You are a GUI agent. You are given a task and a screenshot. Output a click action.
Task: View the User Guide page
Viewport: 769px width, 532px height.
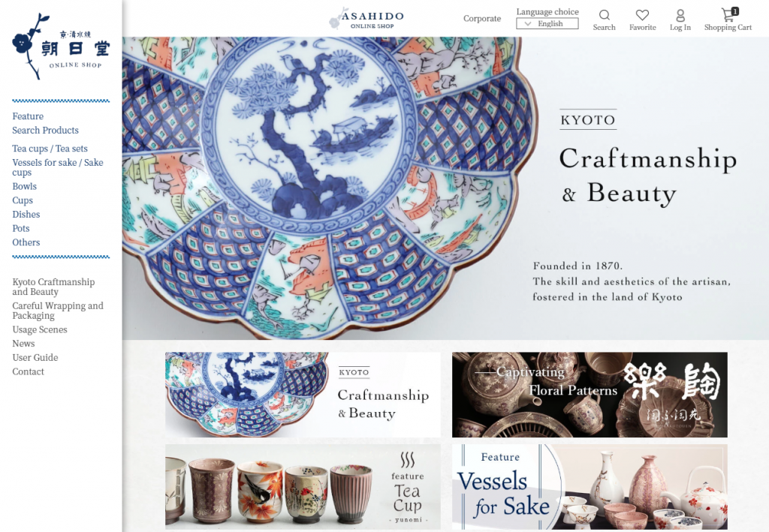click(x=35, y=358)
